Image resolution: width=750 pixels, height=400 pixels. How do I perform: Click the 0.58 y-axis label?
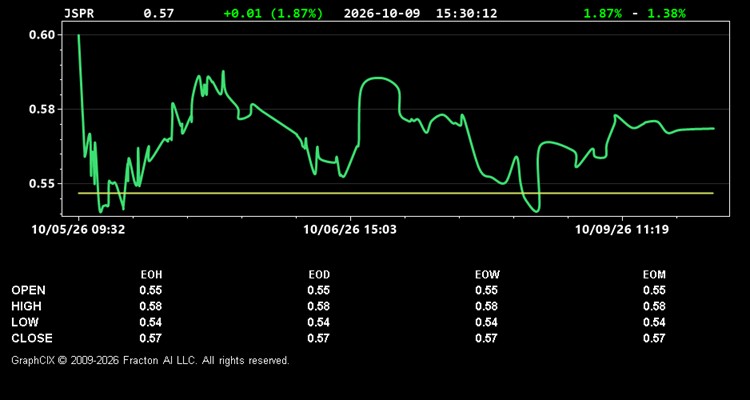tap(42, 110)
